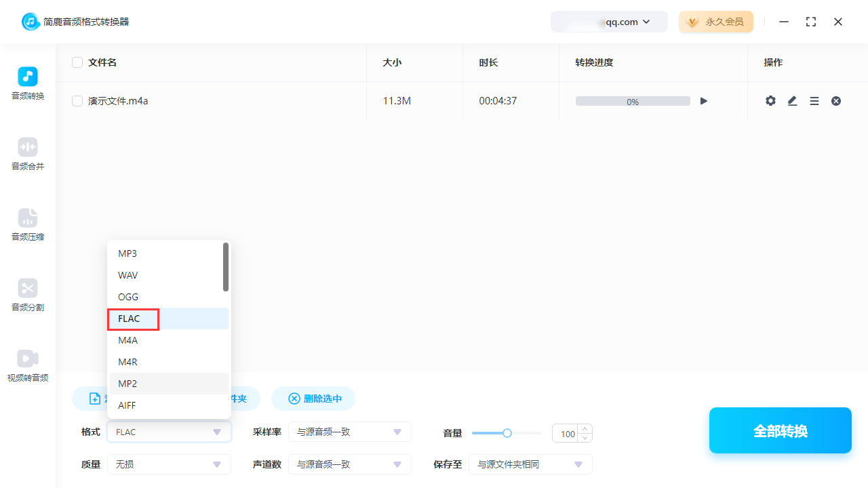Tick the checkbox beside 演示文件.m4a
This screenshot has height=488, width=868.
point(77,100)
